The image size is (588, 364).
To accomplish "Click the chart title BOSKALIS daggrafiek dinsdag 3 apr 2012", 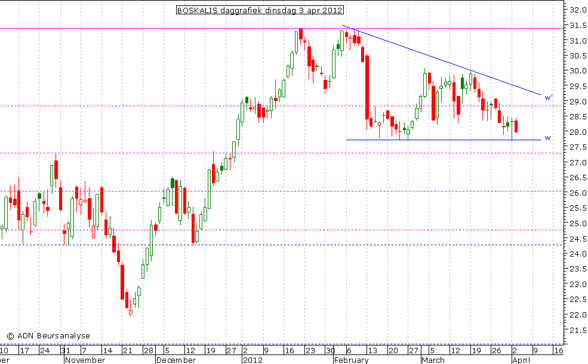I will click(x=260, y=10).
